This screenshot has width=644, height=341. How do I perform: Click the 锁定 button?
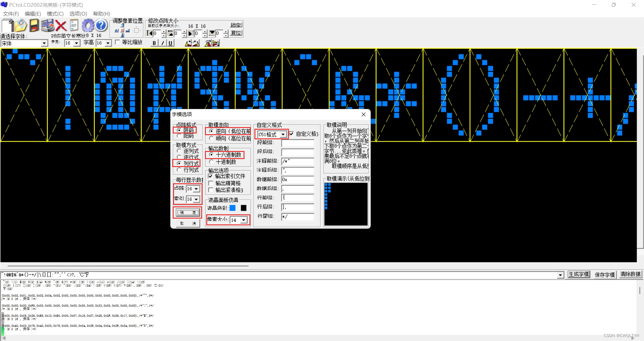236,25
